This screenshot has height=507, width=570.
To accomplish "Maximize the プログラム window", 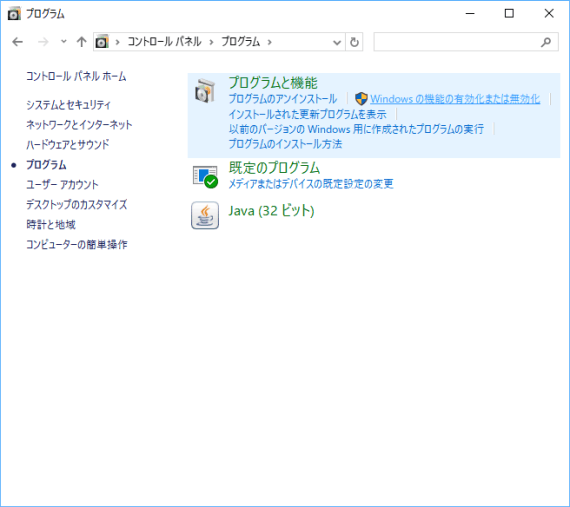I will (509, 14).
